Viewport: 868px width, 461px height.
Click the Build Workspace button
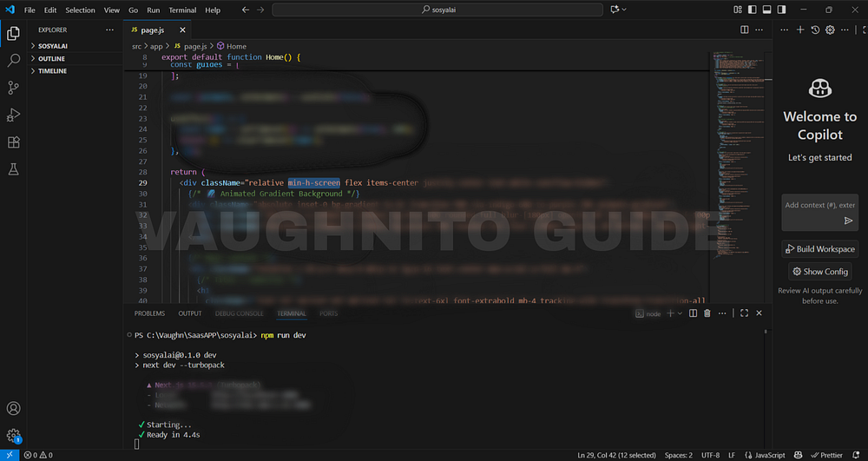820,249
